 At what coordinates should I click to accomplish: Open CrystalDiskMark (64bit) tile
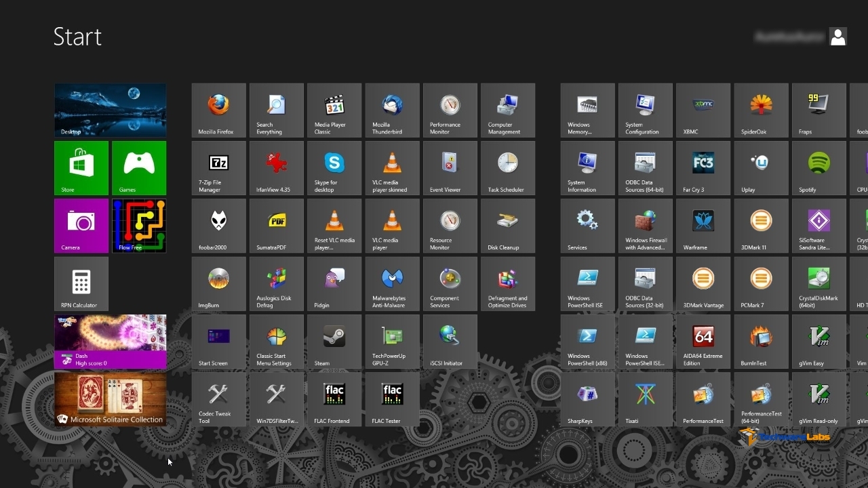819,284
